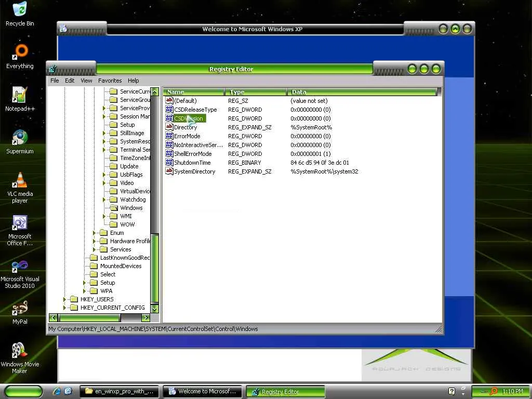Select the ShutdownTime value name
This screenshot has height=399, width=532.
coord(192,163)
